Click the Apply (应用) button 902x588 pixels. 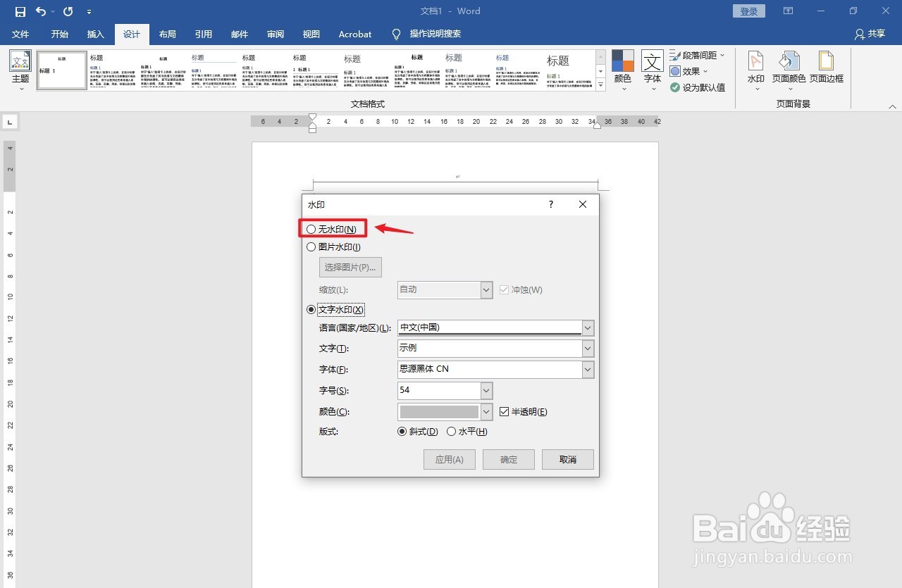click(450, 460)
